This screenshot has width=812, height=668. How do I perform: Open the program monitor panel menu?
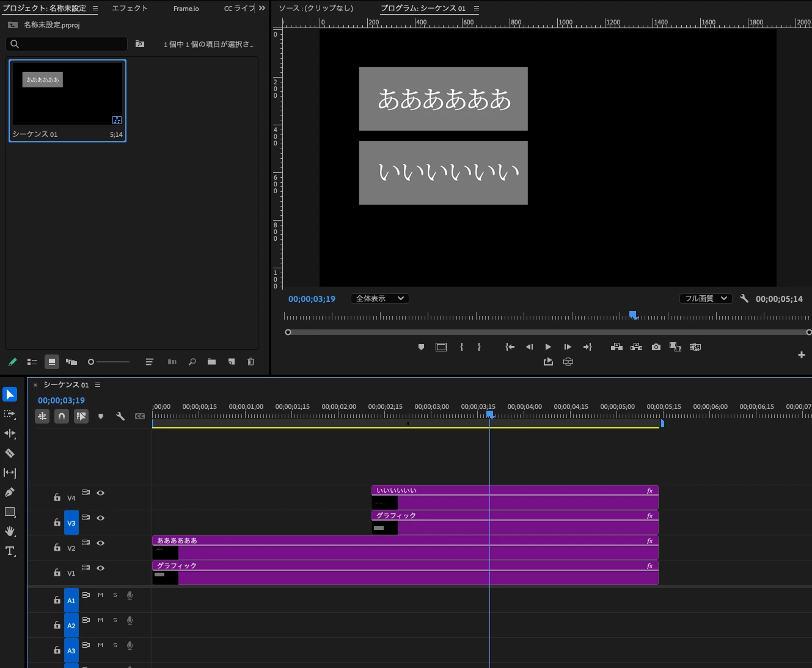476,9
